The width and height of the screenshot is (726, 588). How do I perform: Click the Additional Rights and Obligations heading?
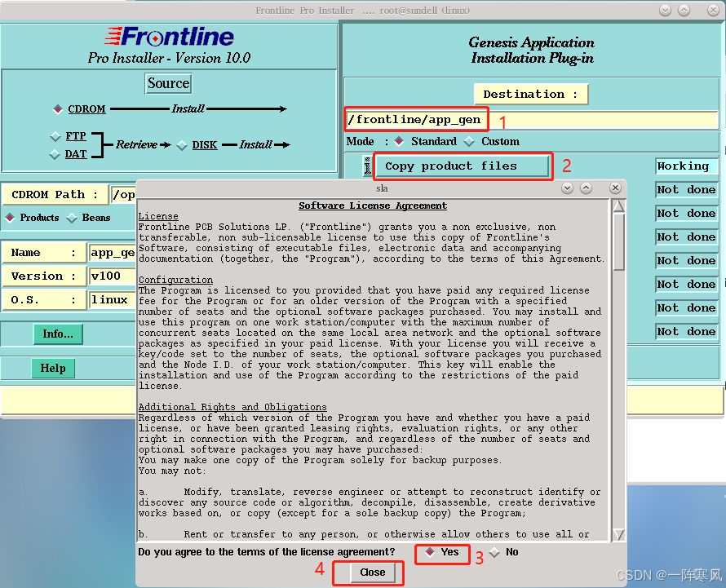pos(233,407)
